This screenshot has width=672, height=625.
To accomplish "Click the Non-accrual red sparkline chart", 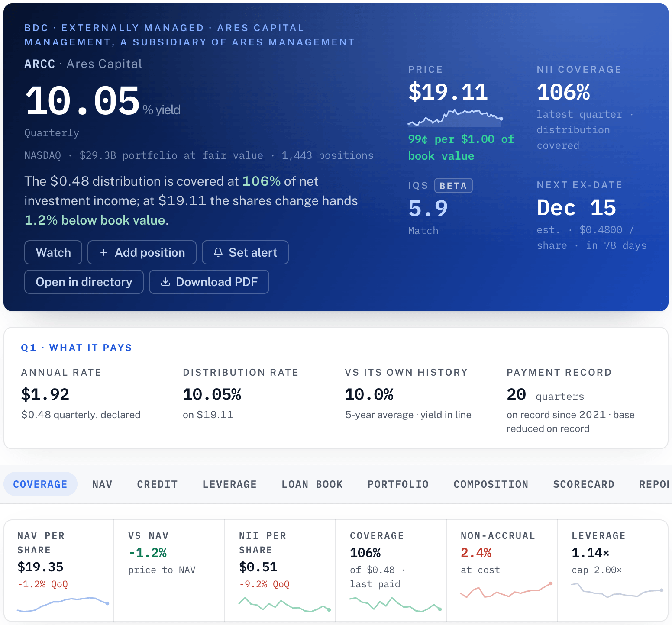I will [506, 590].
